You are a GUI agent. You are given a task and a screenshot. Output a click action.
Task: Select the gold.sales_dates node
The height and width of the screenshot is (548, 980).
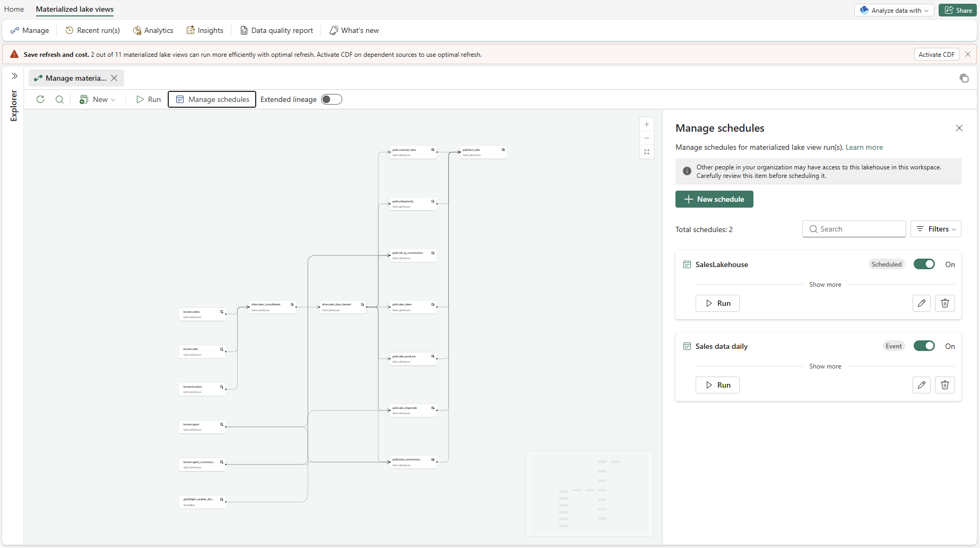(x=413, y=307)
